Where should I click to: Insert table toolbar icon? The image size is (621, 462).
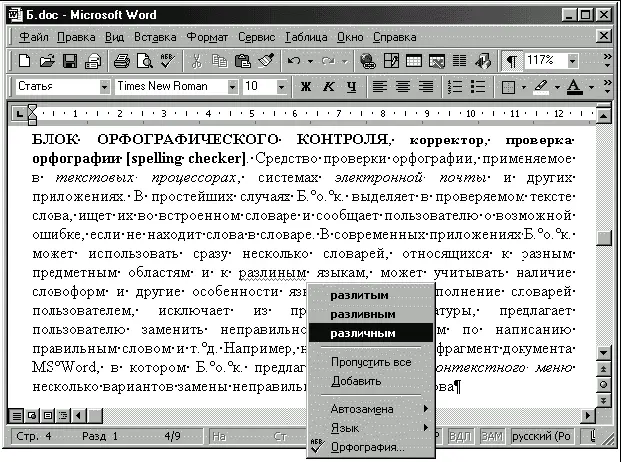[413, 61]
